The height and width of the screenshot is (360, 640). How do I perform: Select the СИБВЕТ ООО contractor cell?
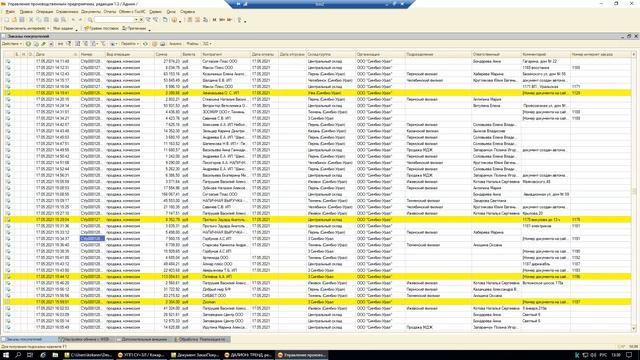point(225,296)
